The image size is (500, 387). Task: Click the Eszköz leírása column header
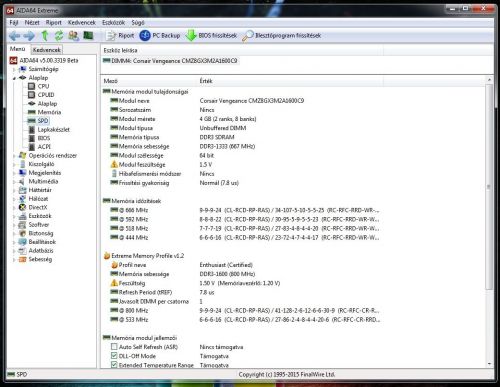242,50
